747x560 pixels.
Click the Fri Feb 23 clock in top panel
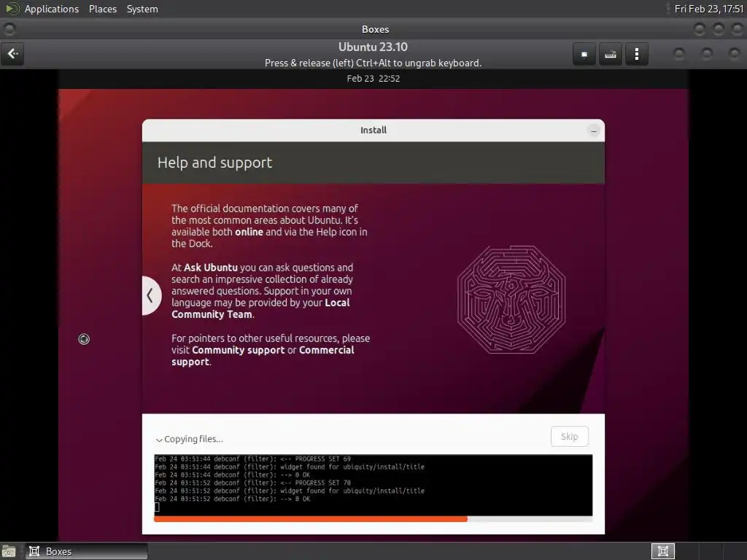pos(708,9)
